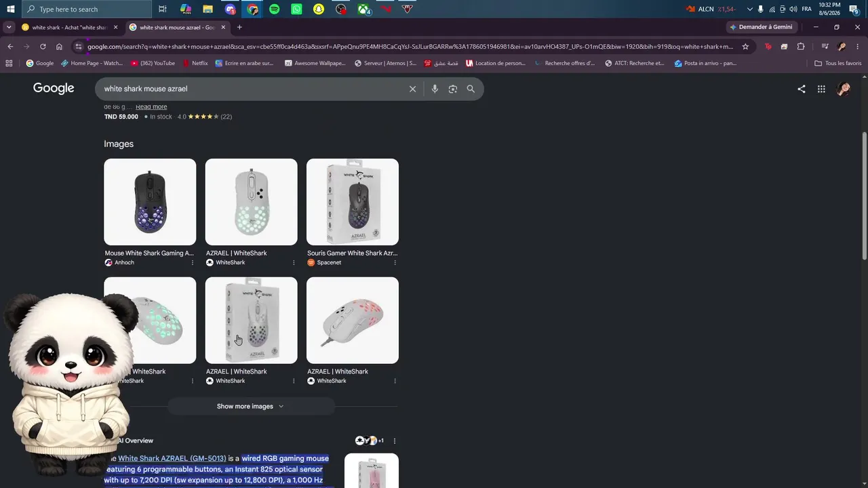Screen dimensions: 868x488
Task: Reload the current Google page
Action: [43, 47]
